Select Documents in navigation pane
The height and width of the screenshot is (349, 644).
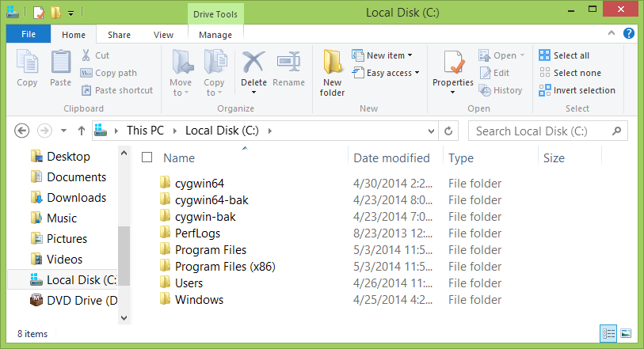[x=69, y=176]
